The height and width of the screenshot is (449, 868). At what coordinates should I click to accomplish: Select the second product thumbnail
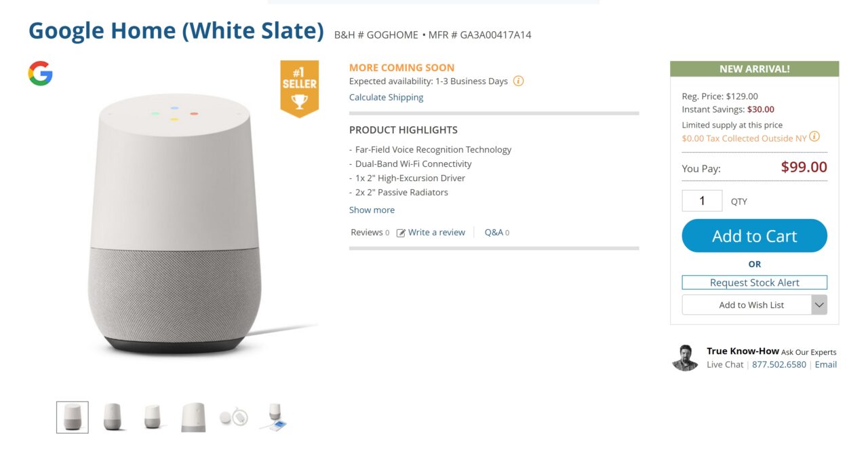pyautogui.click(x=113, y=417)
